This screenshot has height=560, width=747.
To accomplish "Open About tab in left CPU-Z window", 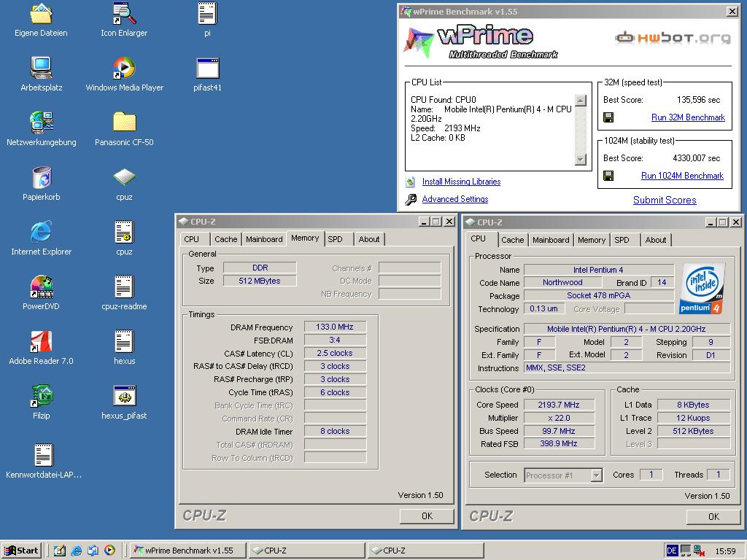I will (x=369, y=239).
